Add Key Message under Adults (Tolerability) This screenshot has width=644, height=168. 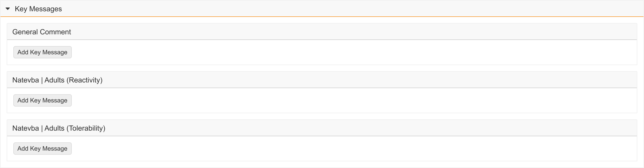coord(42,149)
